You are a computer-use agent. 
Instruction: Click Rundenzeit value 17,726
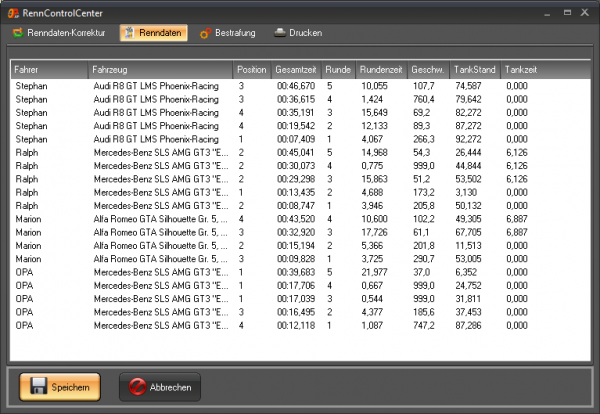click(x=374, y=232)
